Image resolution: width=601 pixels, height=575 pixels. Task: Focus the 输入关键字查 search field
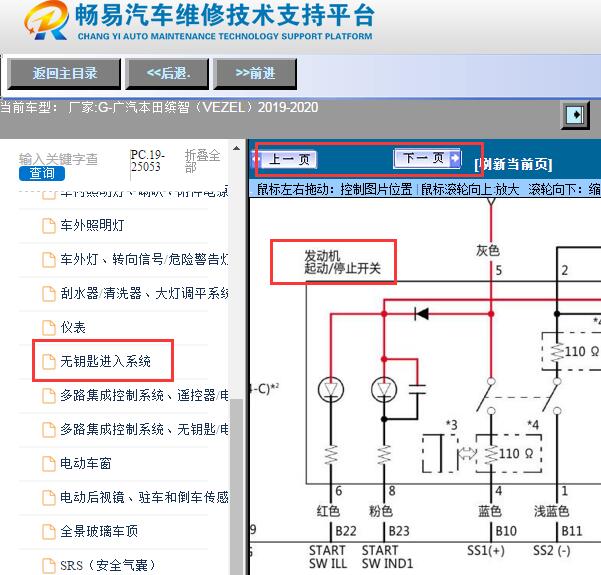[x=59, y=159]
